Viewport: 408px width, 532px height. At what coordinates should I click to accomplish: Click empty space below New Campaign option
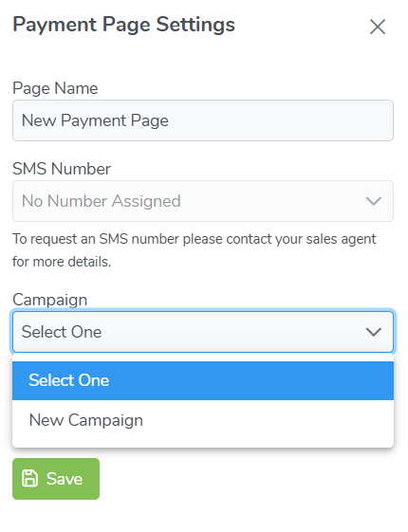[x=203, y=443]
